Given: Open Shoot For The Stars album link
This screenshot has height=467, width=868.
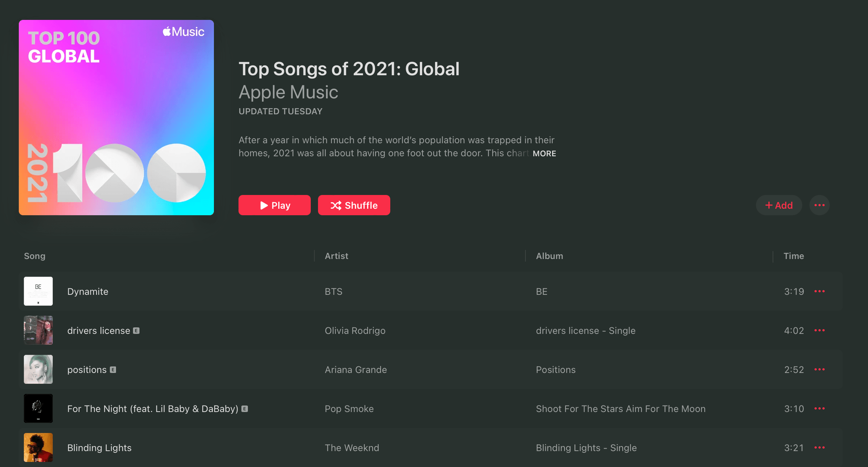Looking at the screenshot, I should point(620,409).
